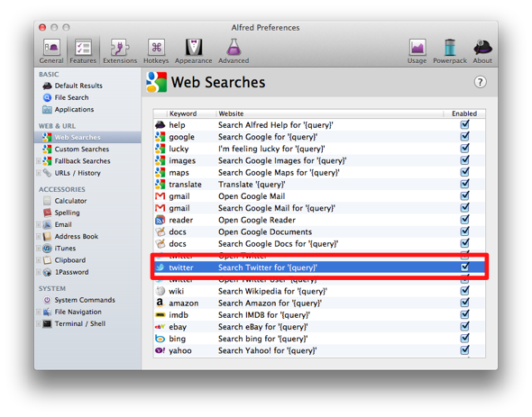The image size is (532, 417).
Task: Click the Keyword column header
Action: (191, 113)
